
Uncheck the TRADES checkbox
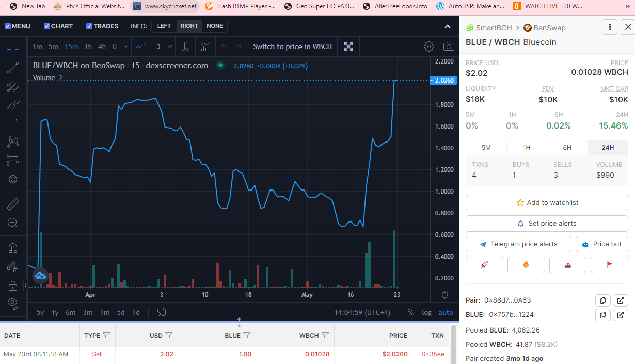[89, 26]
